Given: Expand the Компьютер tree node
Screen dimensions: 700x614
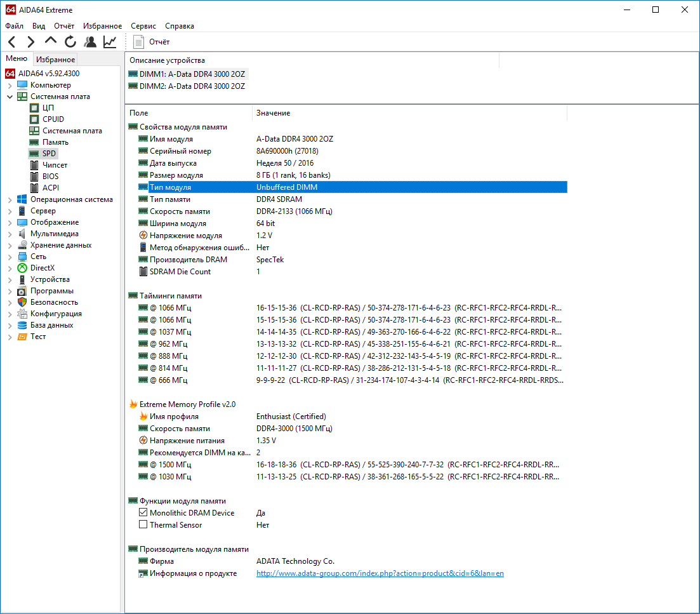Looking at the screenshot, I should point(10,85).
